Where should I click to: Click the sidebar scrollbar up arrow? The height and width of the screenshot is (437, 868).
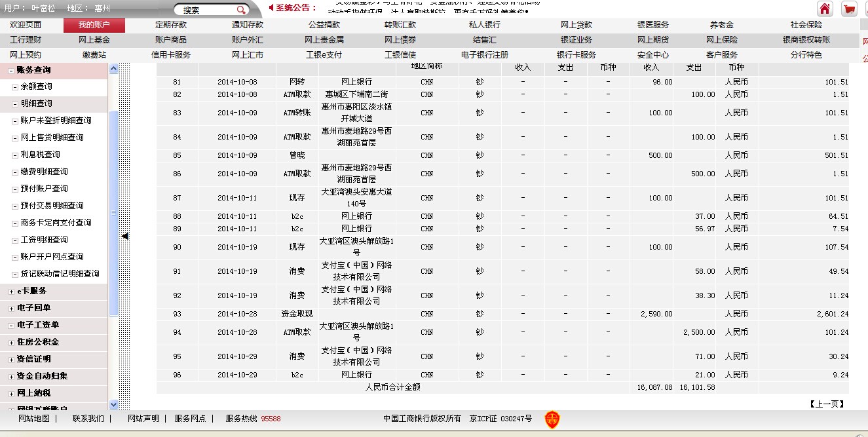(x=113, y=68)
